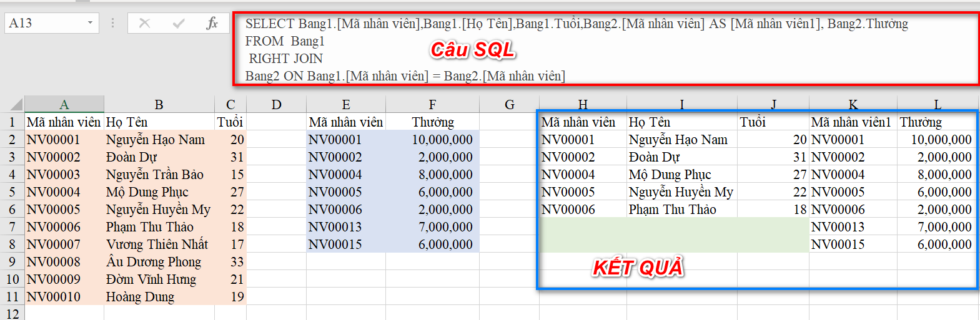This screenshot has width=980, height=320.
Task: Click cell 'Nguyễn Hạo Nam' in column B
Action: [159, 139]
